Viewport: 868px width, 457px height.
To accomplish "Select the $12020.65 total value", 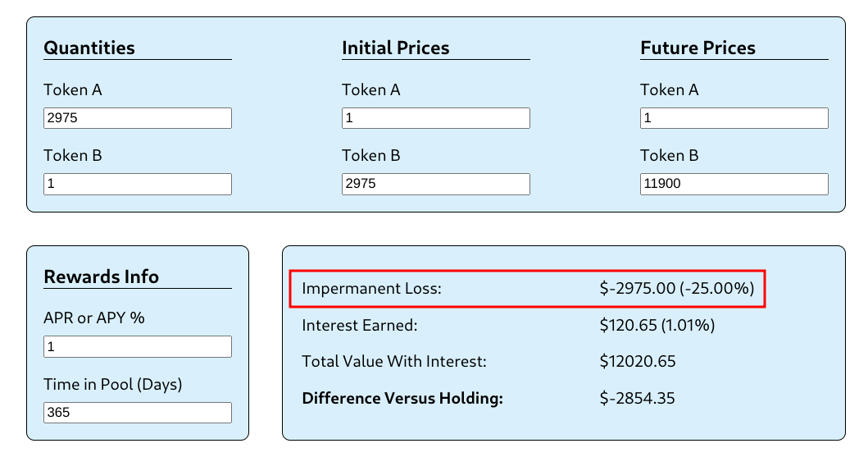I will pyautogui.click(x=638, y=362).
